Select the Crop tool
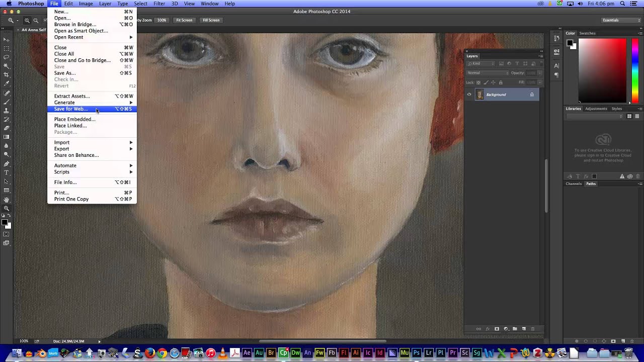Screen dimensions: 644x362 (x=6, y=75)
